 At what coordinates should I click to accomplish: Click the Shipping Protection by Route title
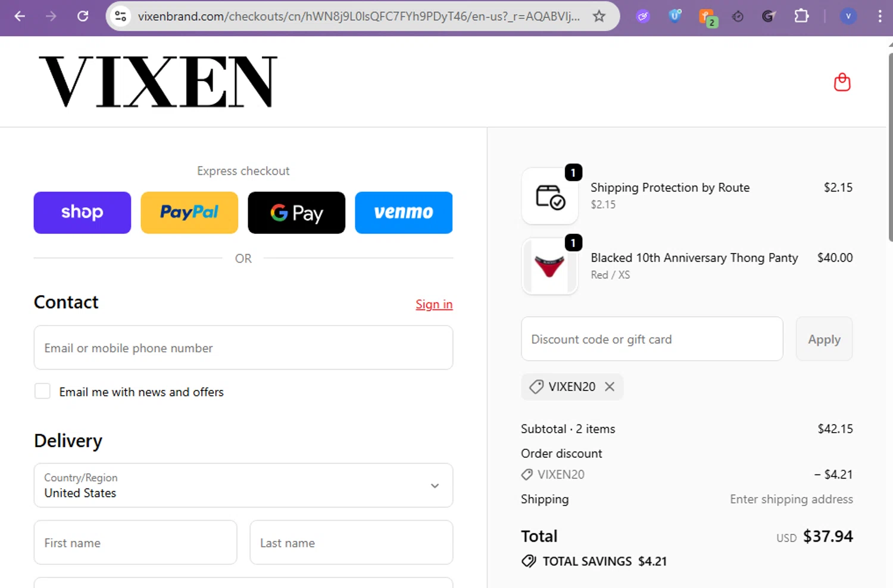point(670,187)
